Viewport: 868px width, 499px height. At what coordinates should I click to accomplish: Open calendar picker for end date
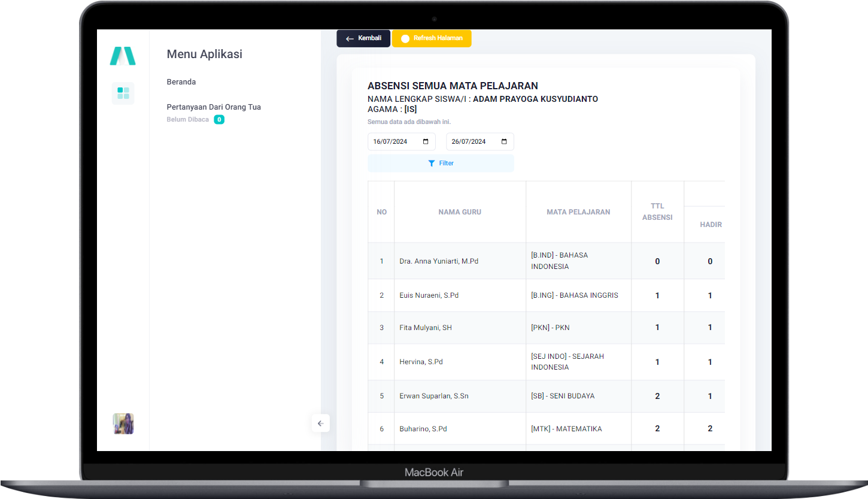coord(504,142)
